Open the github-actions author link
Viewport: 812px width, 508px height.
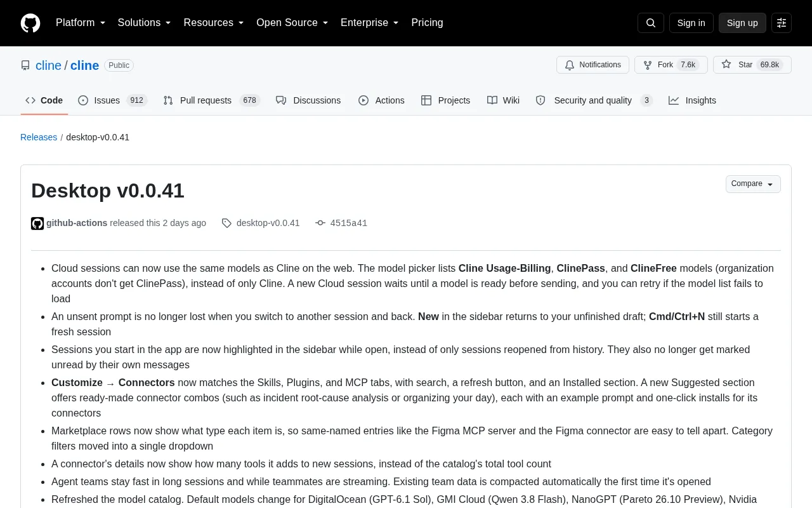pos(77,223)
